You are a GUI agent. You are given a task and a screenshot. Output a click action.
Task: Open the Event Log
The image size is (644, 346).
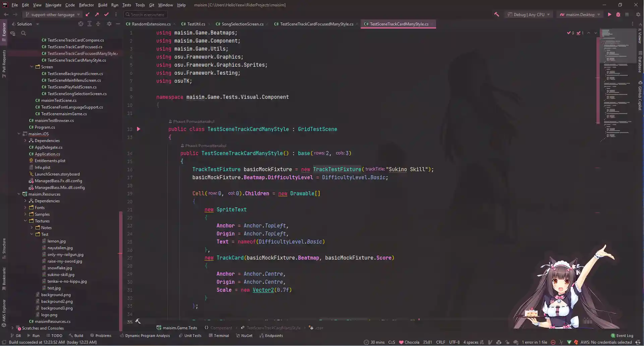click(624, 335)
